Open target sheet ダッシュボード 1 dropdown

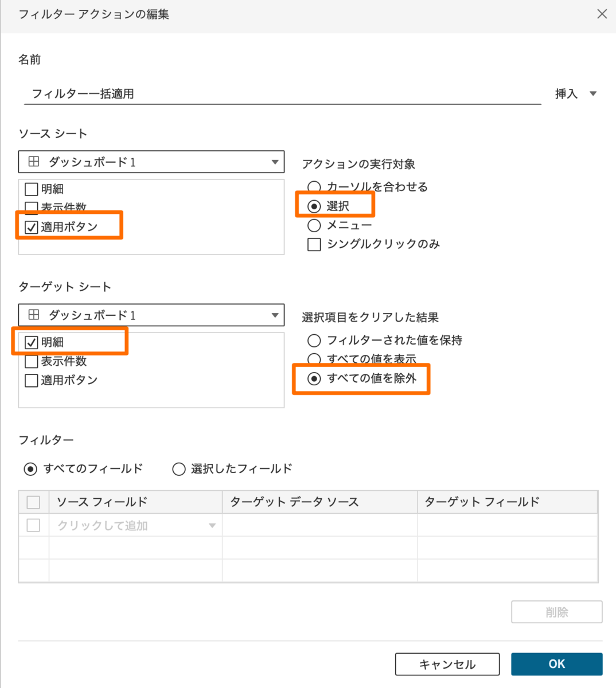coord(151,315)
